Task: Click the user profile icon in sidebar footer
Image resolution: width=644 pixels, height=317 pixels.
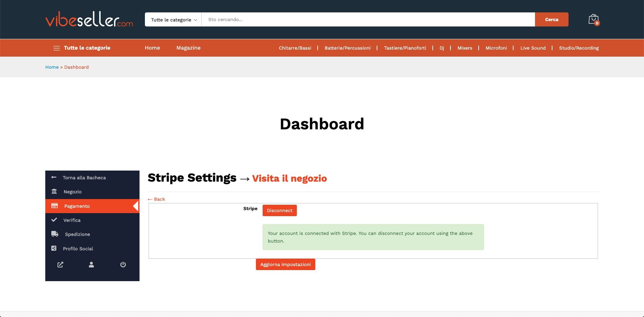Action: [x=91, y=265]
